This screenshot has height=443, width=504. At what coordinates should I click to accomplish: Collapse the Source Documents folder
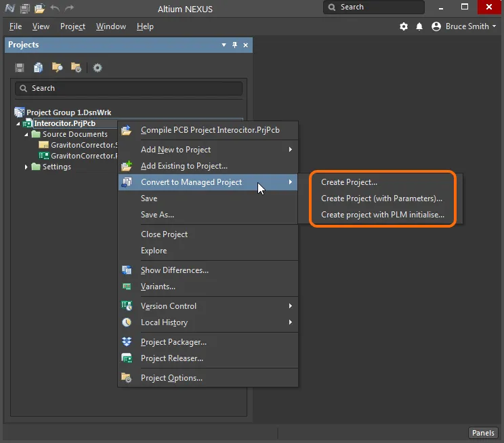point(26,134)
